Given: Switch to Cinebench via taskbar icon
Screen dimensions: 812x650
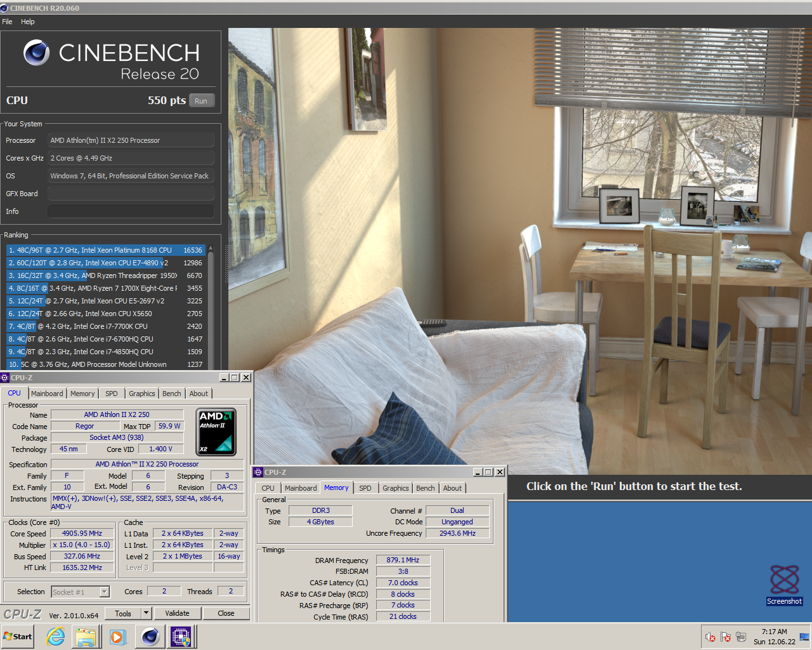Looking at the screenshot, I should pyautogui.click(x=150, y=637).
